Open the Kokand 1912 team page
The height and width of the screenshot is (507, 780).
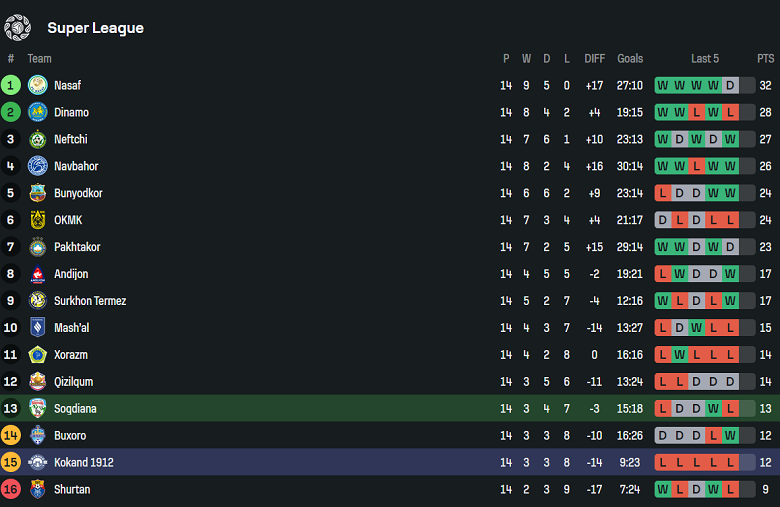84,463
